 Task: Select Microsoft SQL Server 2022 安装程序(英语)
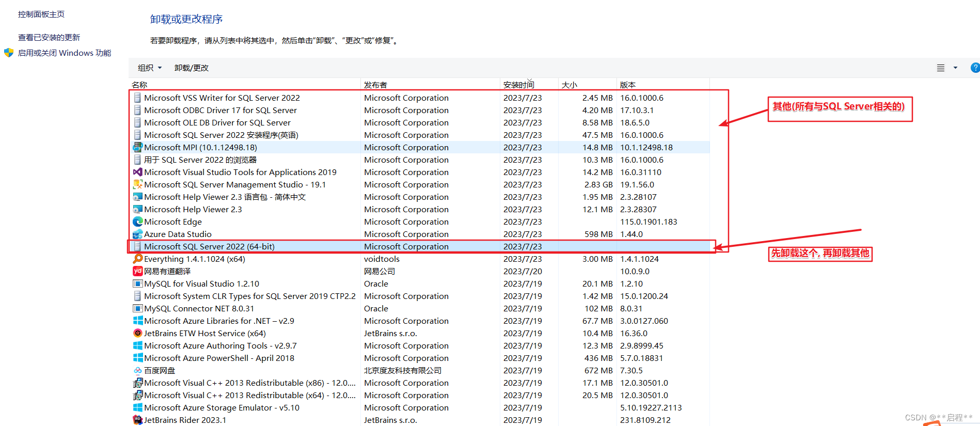click(421, 135)
